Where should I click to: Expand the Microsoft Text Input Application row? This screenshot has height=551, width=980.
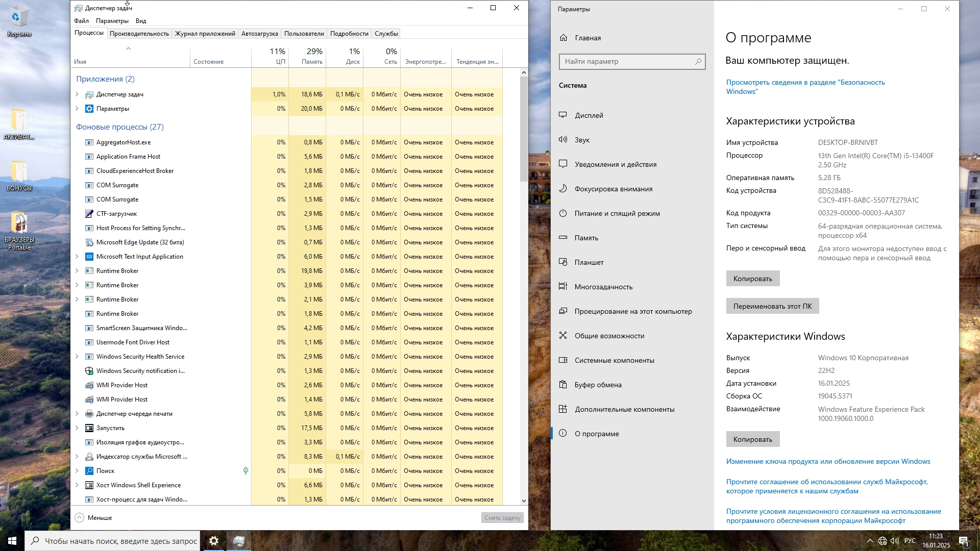77,257
